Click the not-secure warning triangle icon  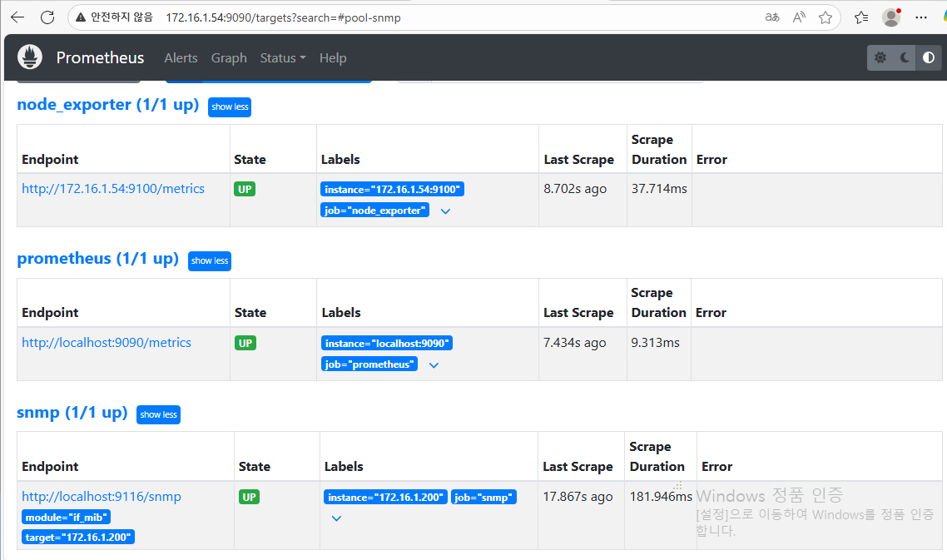[x=81, y=17]
